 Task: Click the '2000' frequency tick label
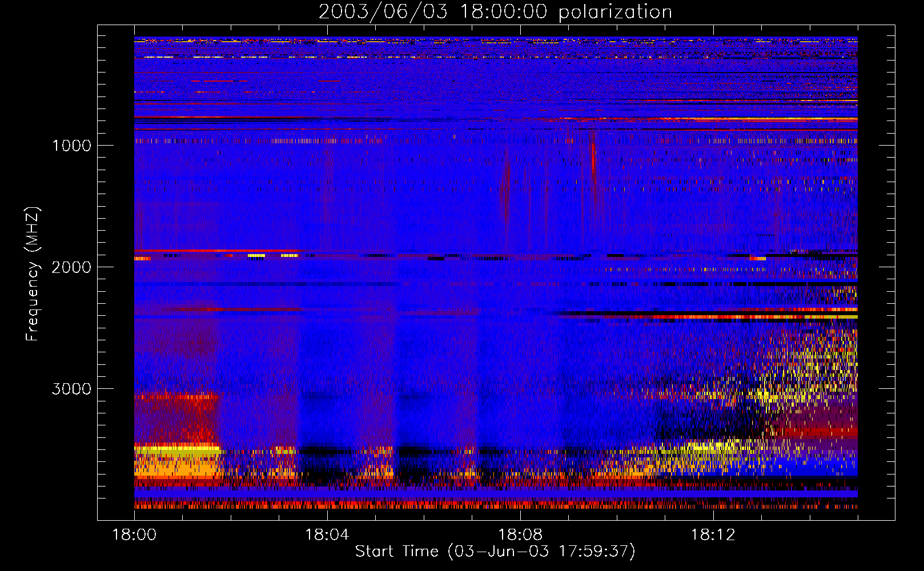click(71, 267)
